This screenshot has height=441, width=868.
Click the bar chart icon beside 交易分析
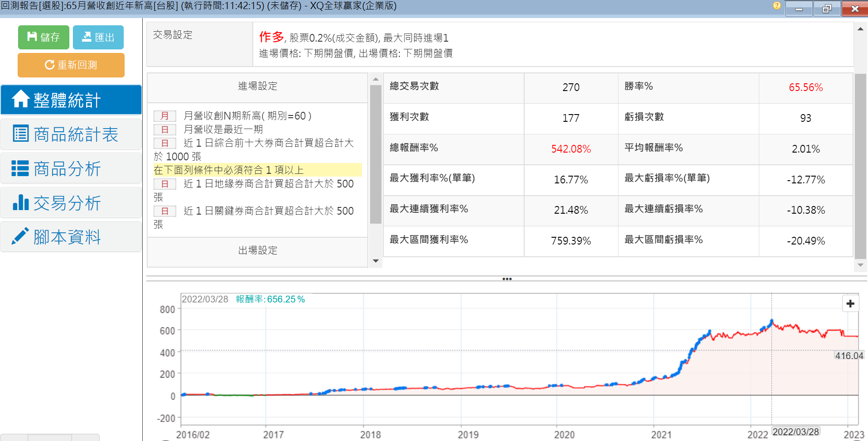pyautogui.click(x=20, y=202)
